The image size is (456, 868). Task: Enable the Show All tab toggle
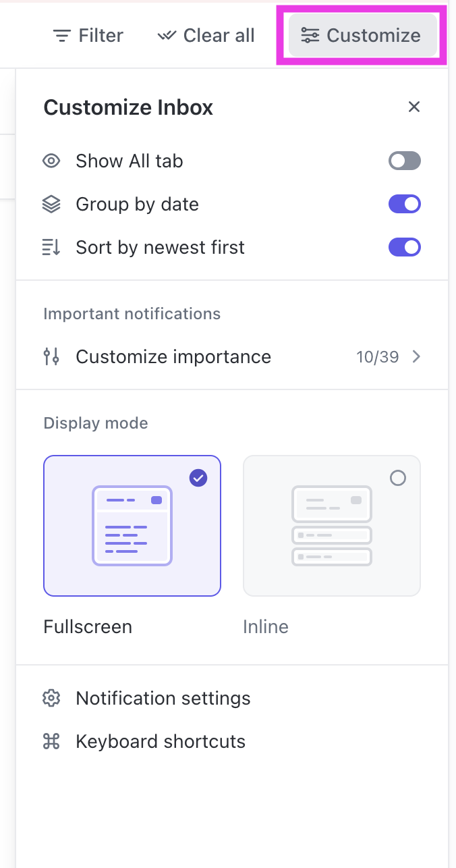click(x=404, y=161)
